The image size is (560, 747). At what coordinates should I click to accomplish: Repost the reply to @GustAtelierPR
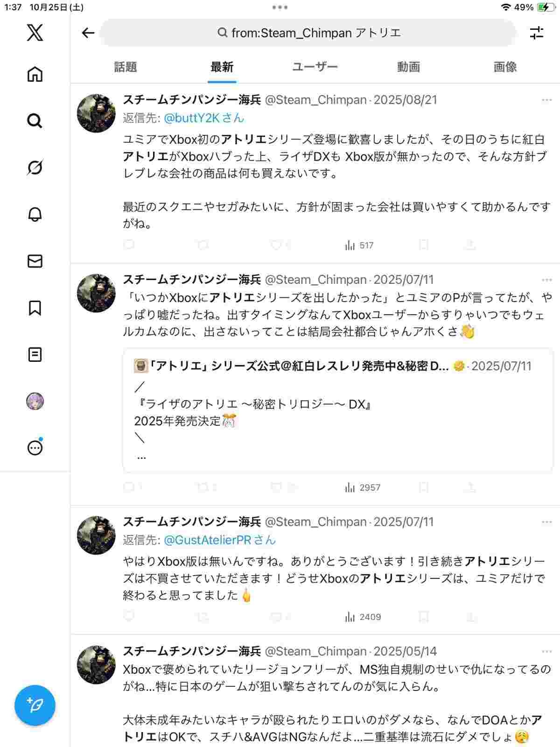click(x=203, y=617)
